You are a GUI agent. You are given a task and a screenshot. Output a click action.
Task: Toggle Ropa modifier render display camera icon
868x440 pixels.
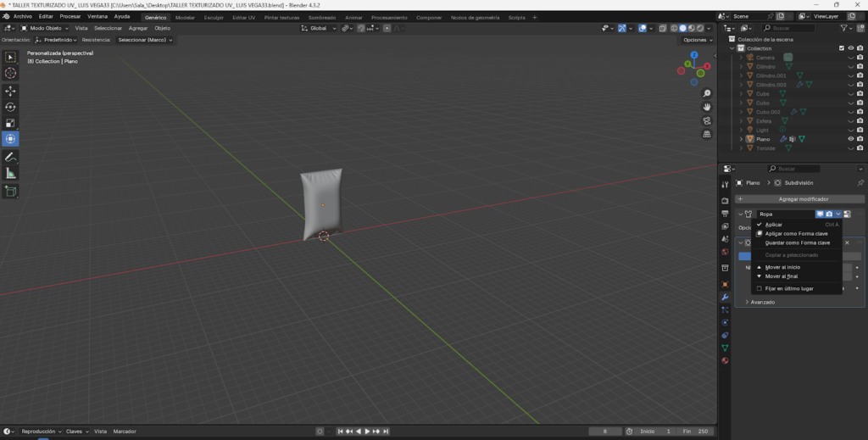[829, 214]
